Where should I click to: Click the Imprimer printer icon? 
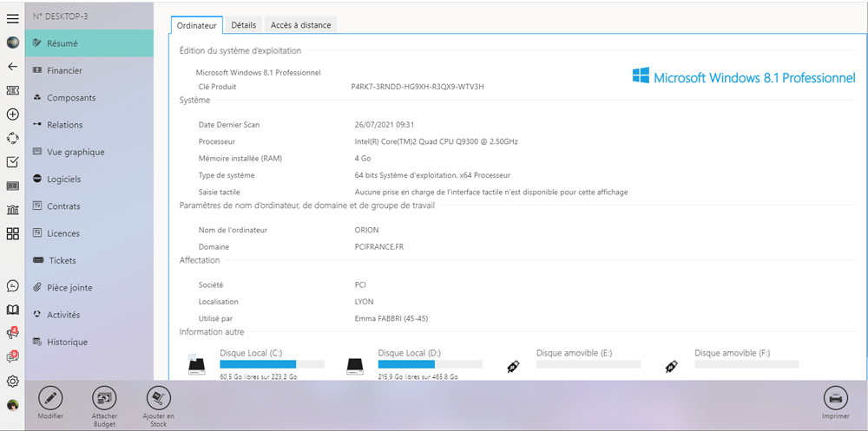(835, 398)
